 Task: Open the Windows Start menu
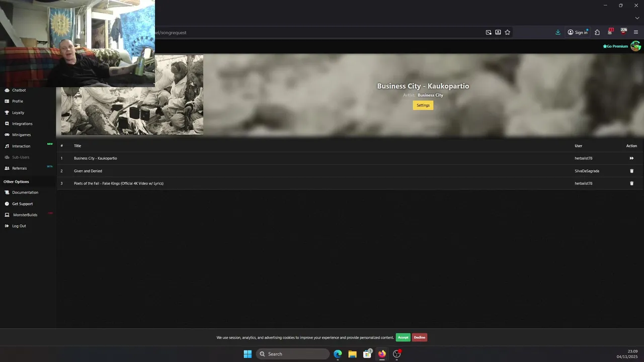click(x=248, y=354)
